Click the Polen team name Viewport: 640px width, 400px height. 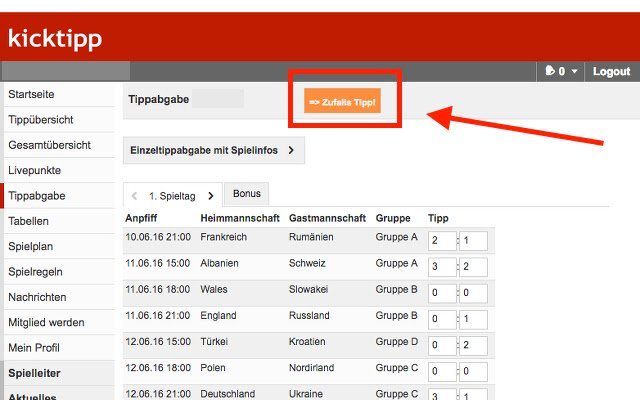(x=213, y=368)
